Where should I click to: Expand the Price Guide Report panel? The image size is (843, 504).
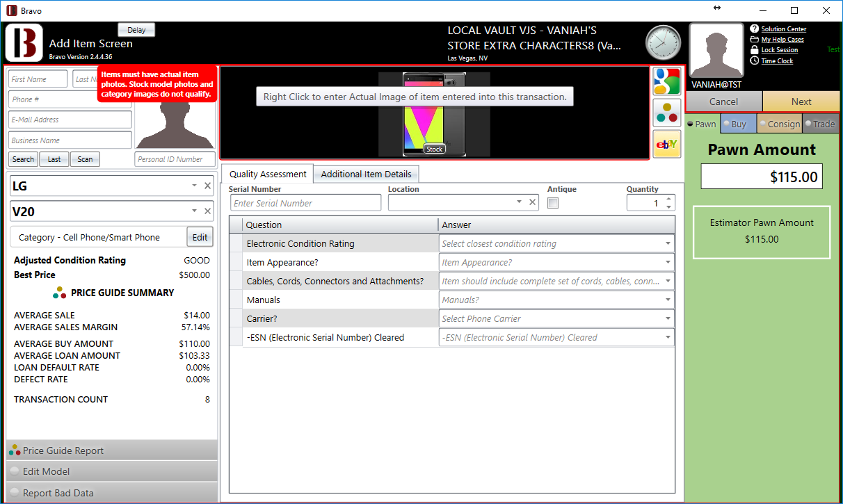point(111,450)
